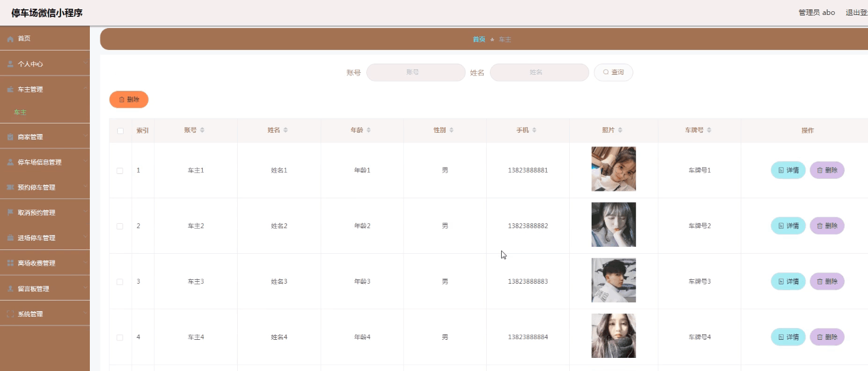
Task: Select the 车主 submenu item
Action: click(x=45, y=113)
